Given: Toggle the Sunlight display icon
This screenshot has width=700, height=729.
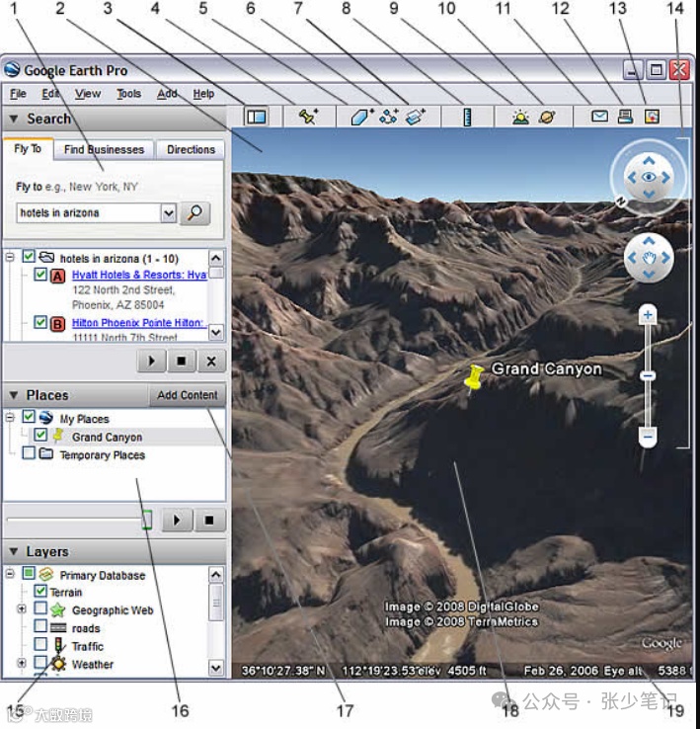Looking at the screenshot, I should [x=520, y=117].
